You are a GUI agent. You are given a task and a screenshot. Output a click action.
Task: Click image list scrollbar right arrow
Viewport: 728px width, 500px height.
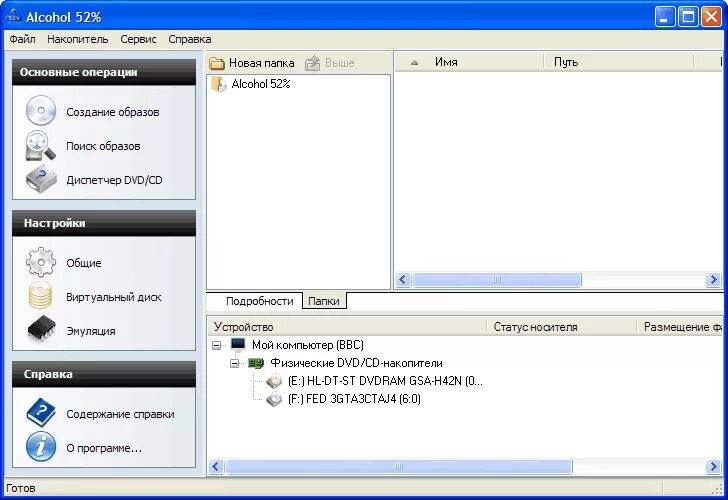(714, 279)
